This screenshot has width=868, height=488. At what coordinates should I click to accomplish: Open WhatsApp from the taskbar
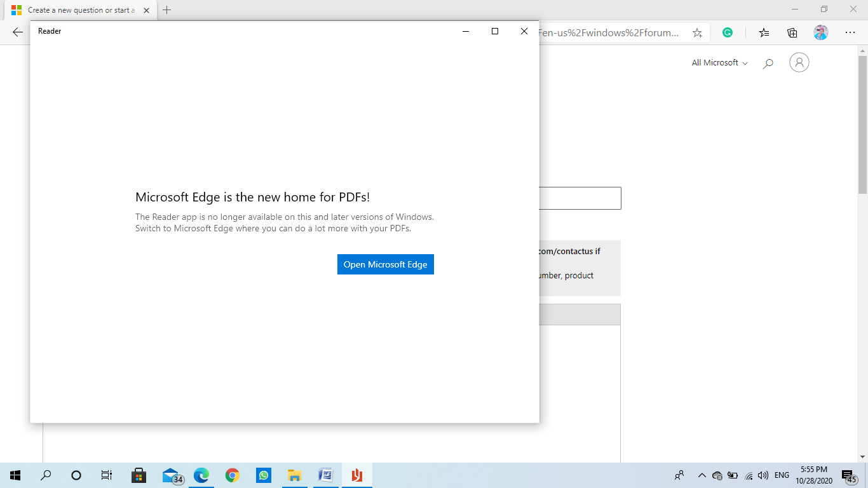tap(264, 475)
